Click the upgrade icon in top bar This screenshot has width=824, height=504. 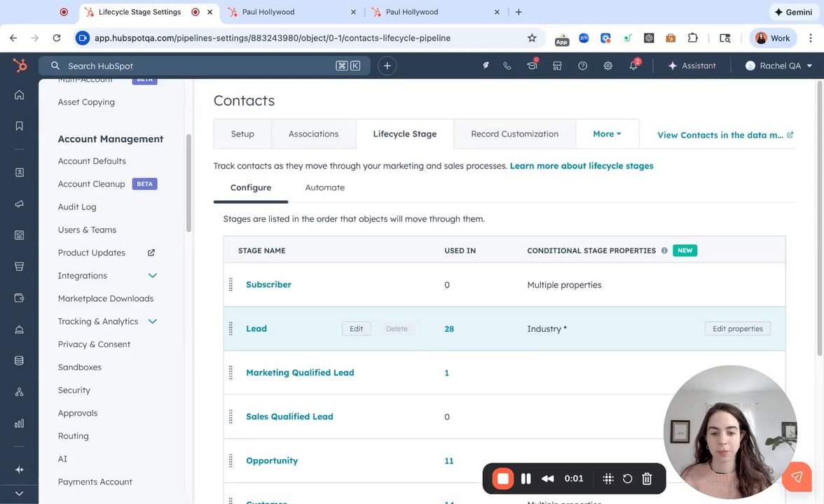486,66
